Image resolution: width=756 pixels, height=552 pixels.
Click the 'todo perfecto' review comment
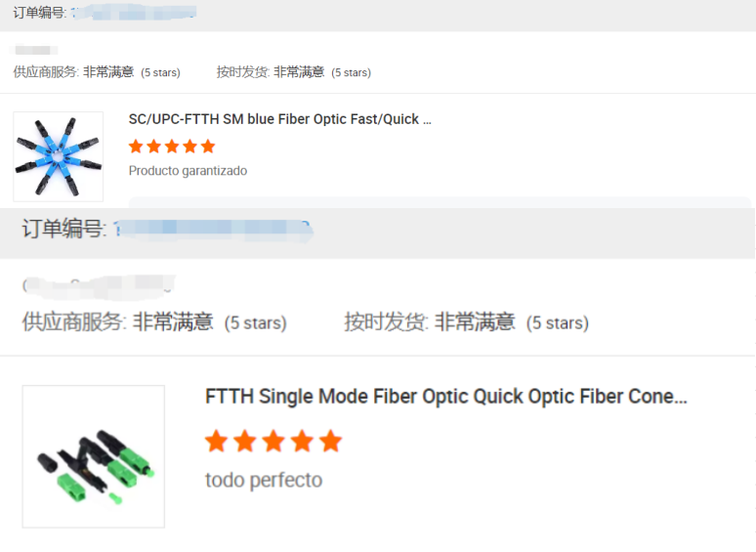(x=263, y=480)
